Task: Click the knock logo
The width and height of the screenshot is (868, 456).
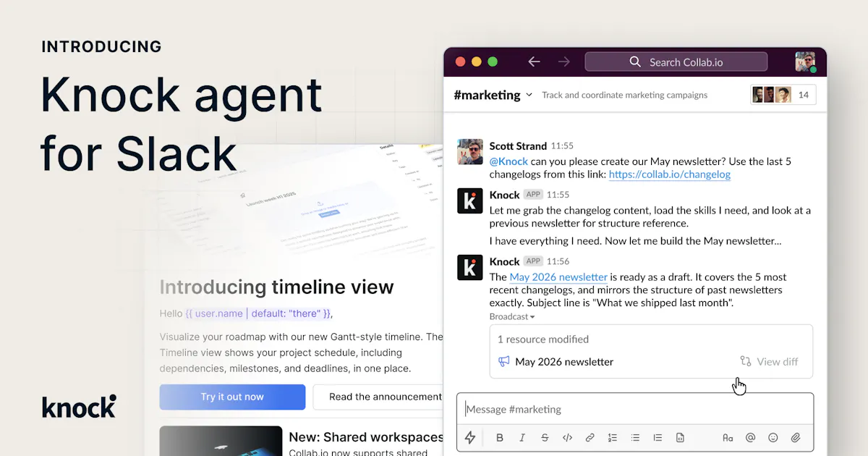Action: pos(79,407)
